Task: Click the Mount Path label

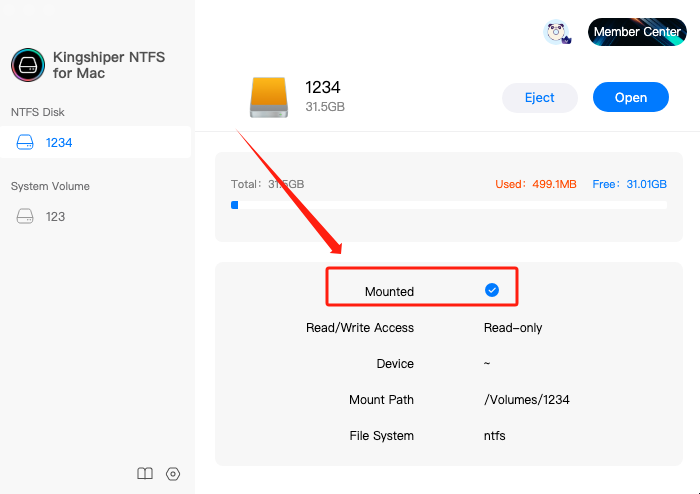Action: pyautogui.click(x=381, y=399)
